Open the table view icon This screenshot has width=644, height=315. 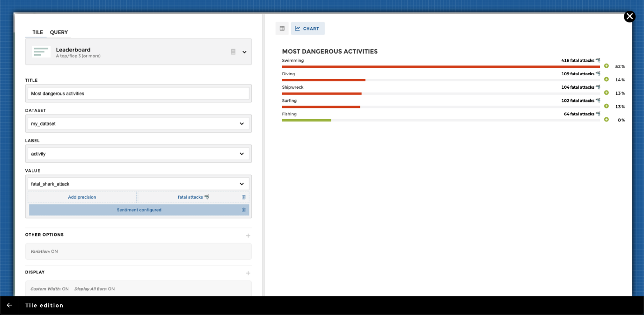[x=282, y=29]
